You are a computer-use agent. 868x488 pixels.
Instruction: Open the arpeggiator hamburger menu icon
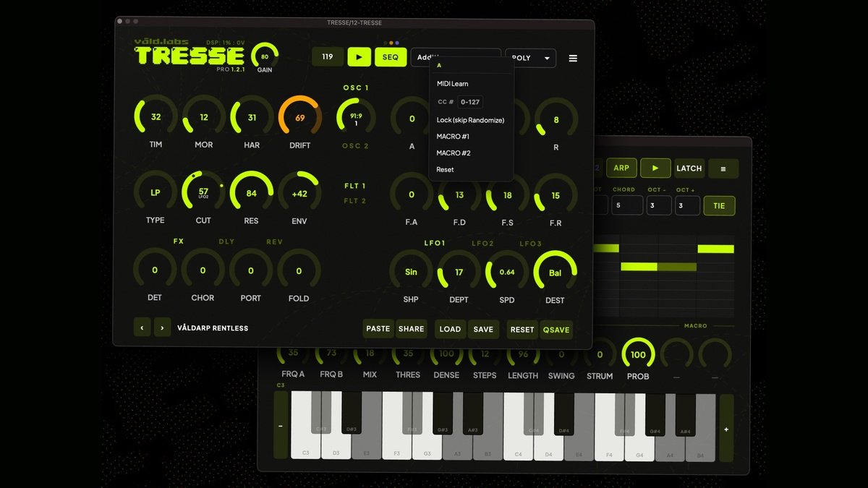click(x=723, y=168)
